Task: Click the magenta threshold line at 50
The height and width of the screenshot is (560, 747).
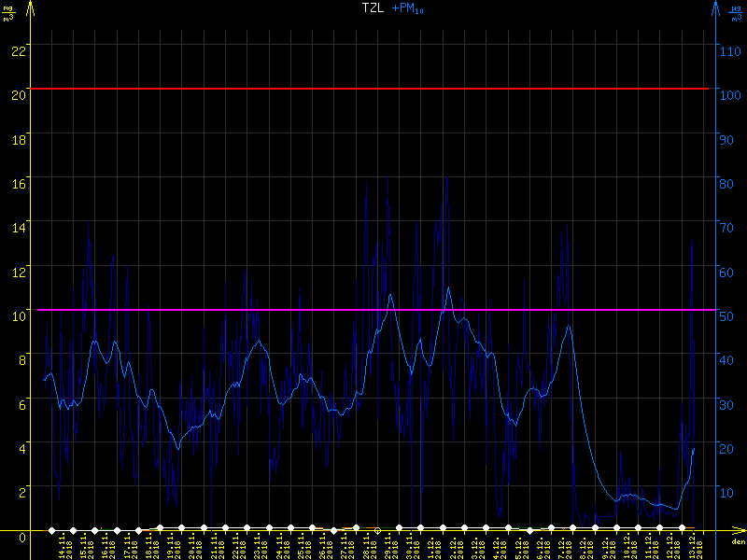Action: [x=373, y=310]
